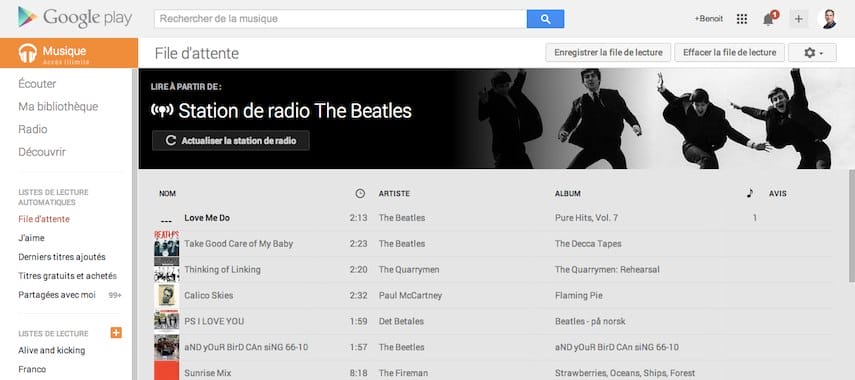Select the Take Good Care of My Baby title
This screenshot has width=855, height=380.
238,244
